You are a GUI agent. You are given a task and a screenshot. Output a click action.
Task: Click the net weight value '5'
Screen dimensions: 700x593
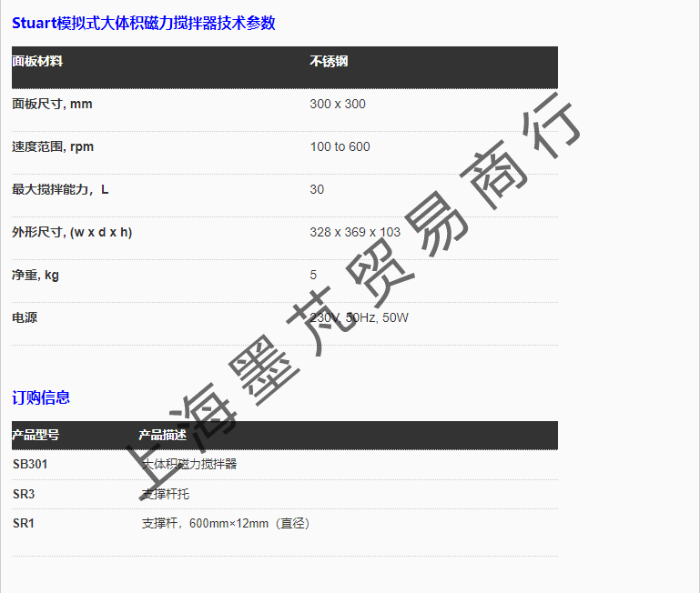[x=313, y=275]
